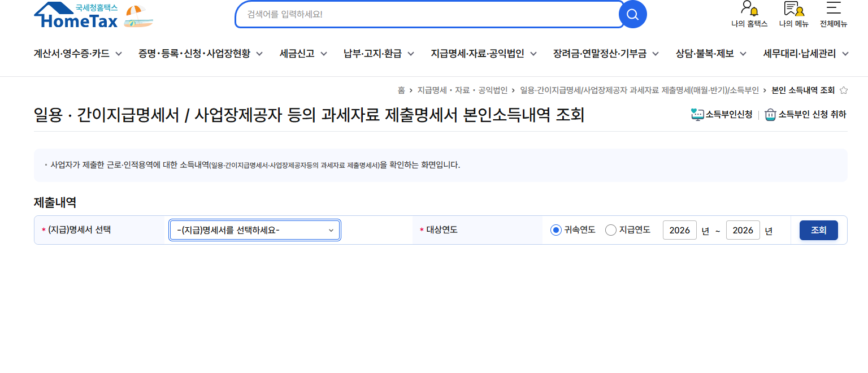Expand 세무대리·납세관리 menu
868x373 pixels.
point(806,54)
